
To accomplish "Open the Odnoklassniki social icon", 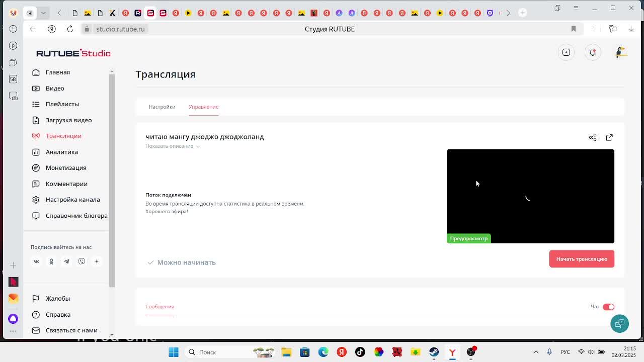I will pyautogui.click(x=51, y=261).
